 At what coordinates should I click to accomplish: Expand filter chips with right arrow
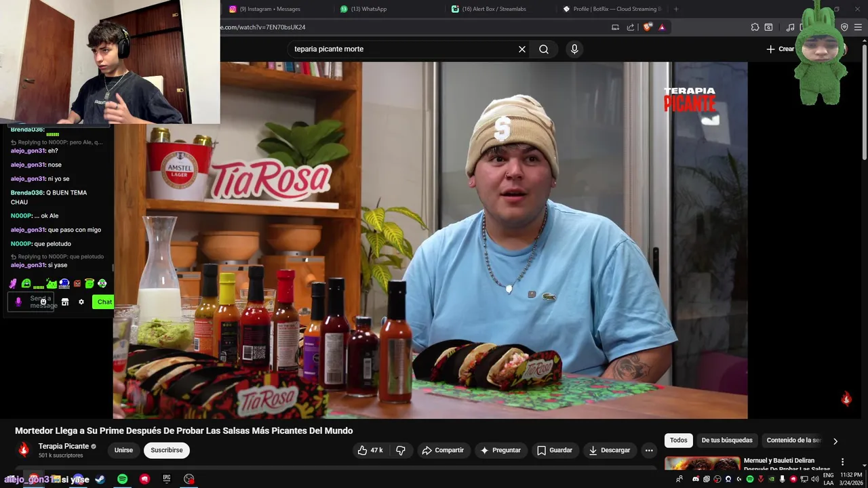point(835,441)
